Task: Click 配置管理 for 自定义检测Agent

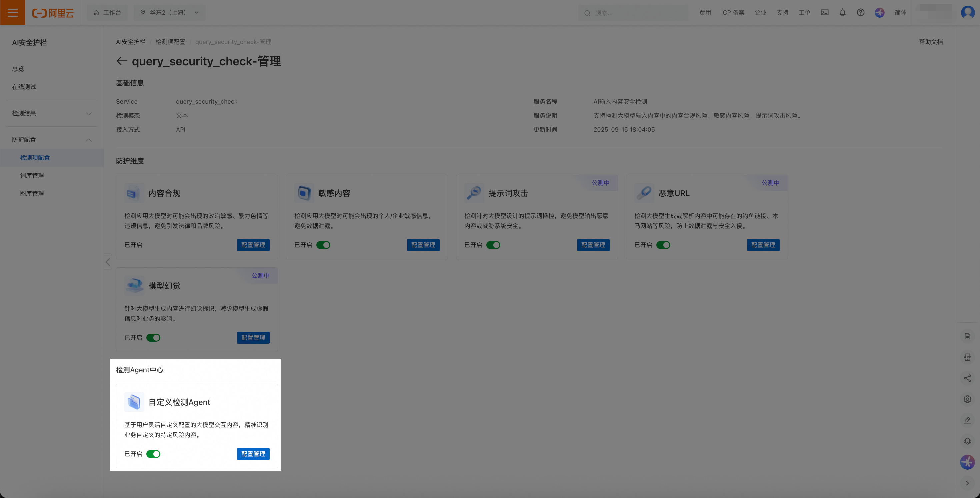Action: pyautogui.click(x=253, y=454)
